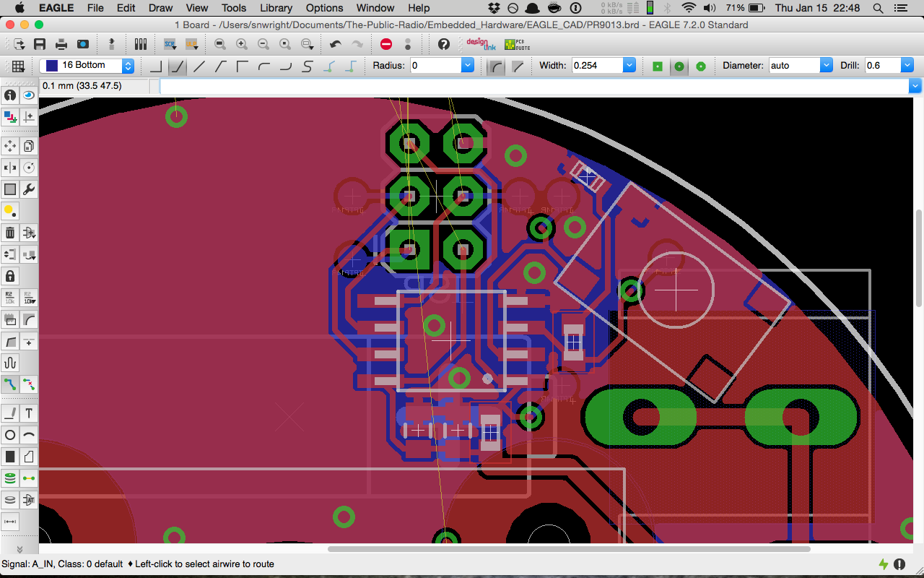The height and width of the screenshot is (578, 924).
Task: Select the Dimension tool
Action: (10, 522)
